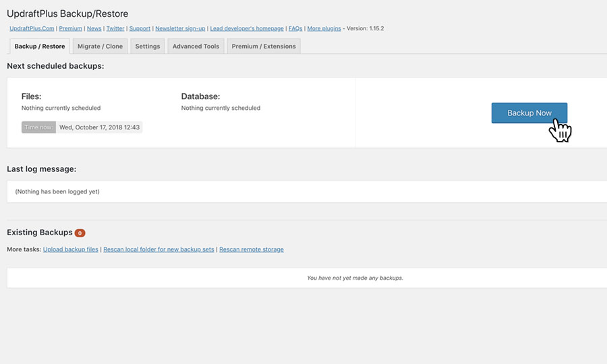607x364 pixels.
Task: Click the Backup Now button
Action: (529, 113)
